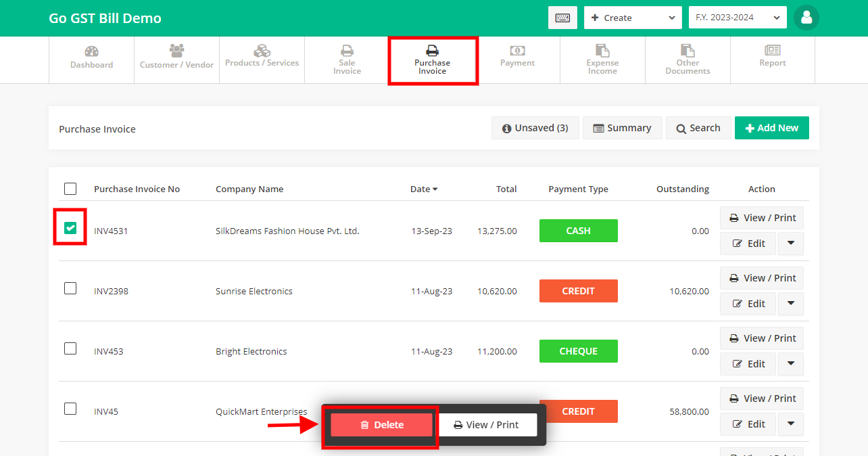Sort invoices by the Date column
The height and width of the screenshot is (456, 868).
(x=423, y=189)
